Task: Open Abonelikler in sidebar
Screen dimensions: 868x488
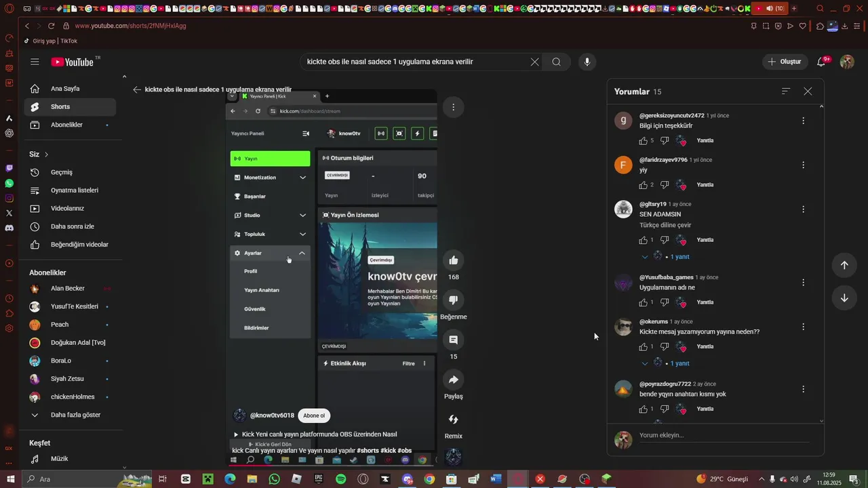Action: coord(71,125)
